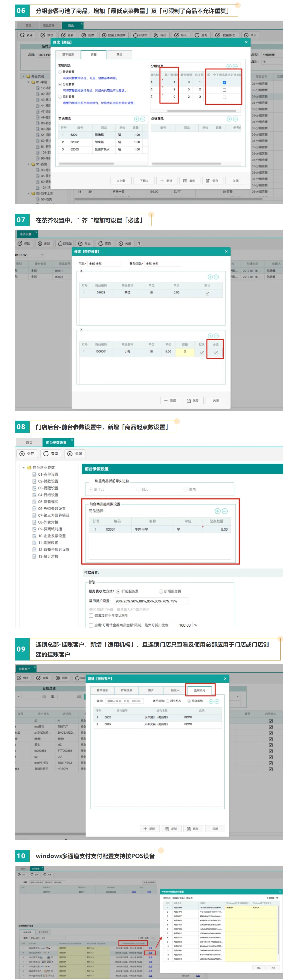The height and width of the screenshot is (980, 291).
Task: Click the 批量修改 toolbar icon
Action: (x=217, y=35)
